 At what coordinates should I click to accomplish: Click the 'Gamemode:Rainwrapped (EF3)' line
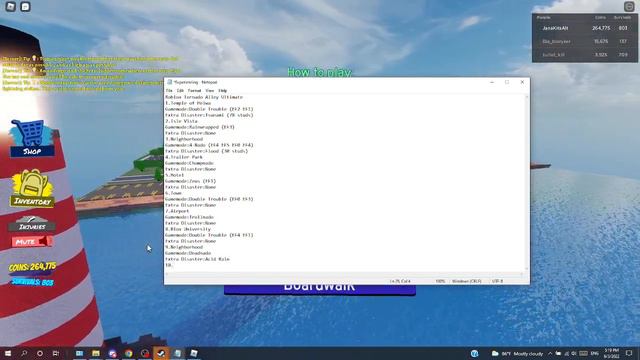[200, 127]
